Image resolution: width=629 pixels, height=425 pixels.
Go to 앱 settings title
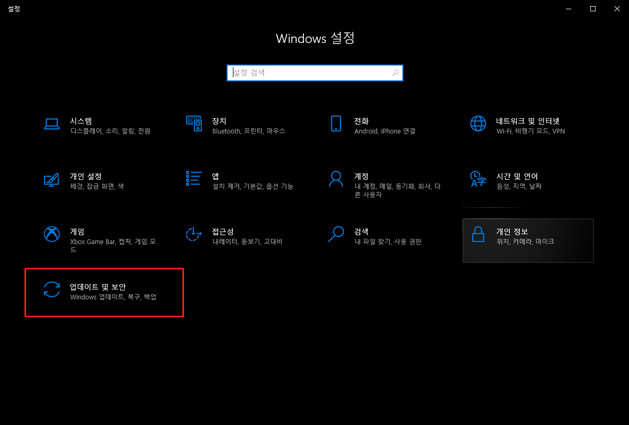click(215, 177)
